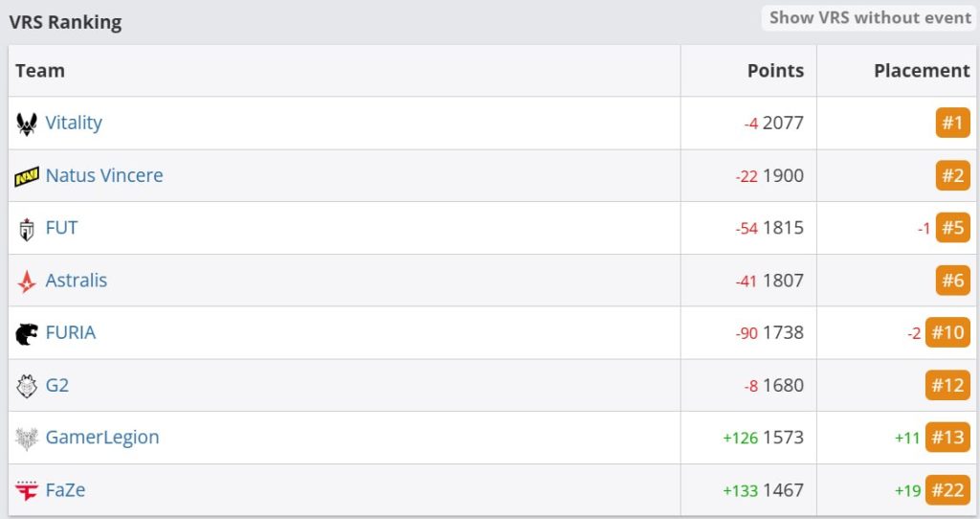Open the GamerLegion team link
Viewport: 980px width, 519px height.
click(101, 437)
